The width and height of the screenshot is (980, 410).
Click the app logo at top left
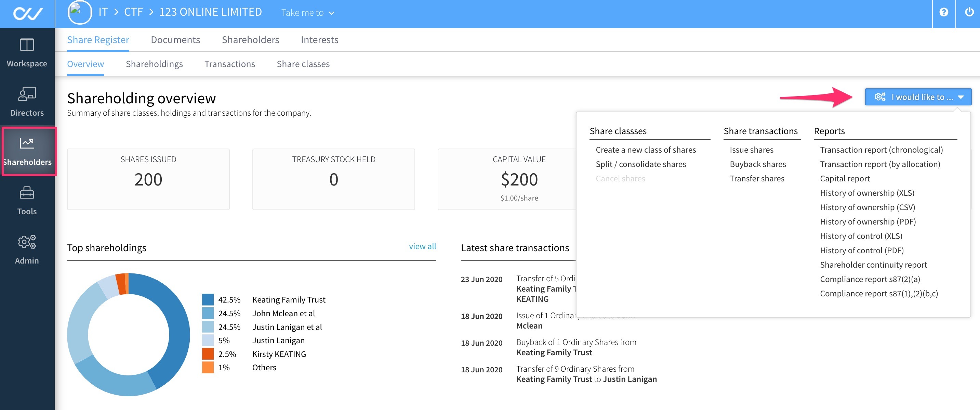click(x=27, y=14)
